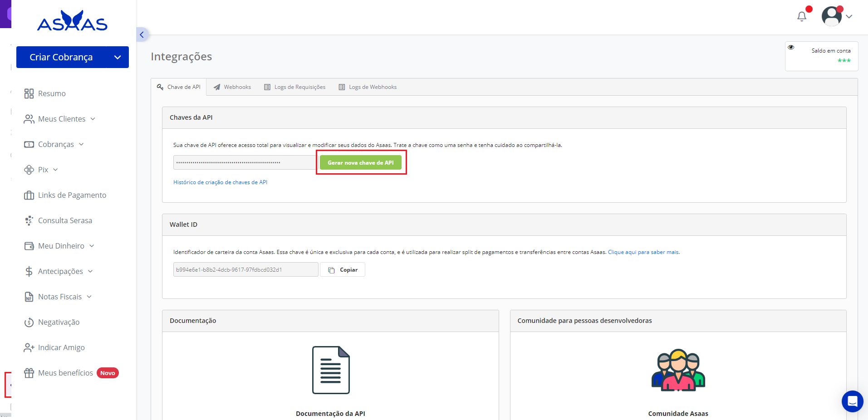The width and height of the screenshot is (868, 420).
Task: Open the chat support bubble
Action: click(x=852, y=401)
